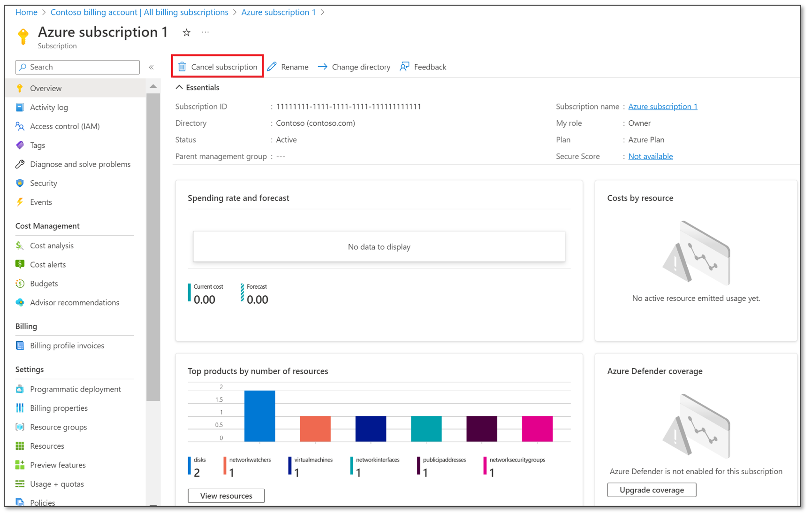Screen dimensions: 812x515
Task: Click the Secure Score Not available link
Action: pos(650,156)
